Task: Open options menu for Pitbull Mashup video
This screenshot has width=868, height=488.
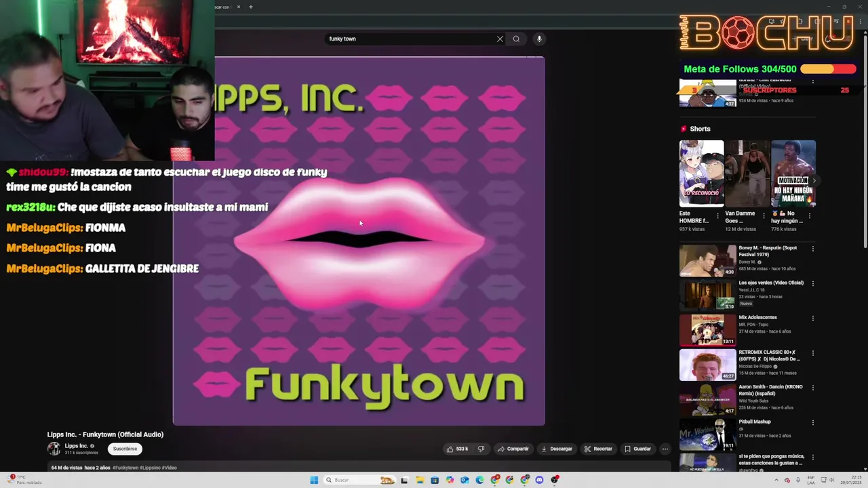Action: tap(813, 422)
